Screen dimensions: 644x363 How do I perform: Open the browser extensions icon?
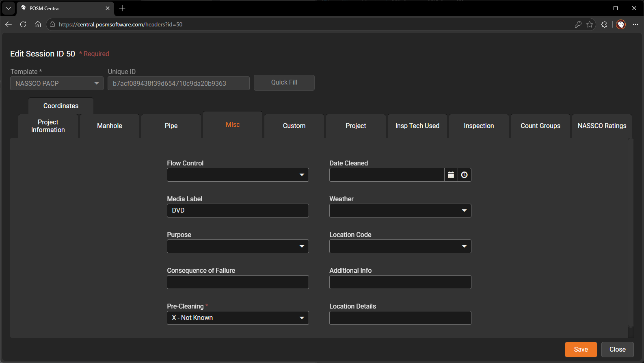point(604,24)
